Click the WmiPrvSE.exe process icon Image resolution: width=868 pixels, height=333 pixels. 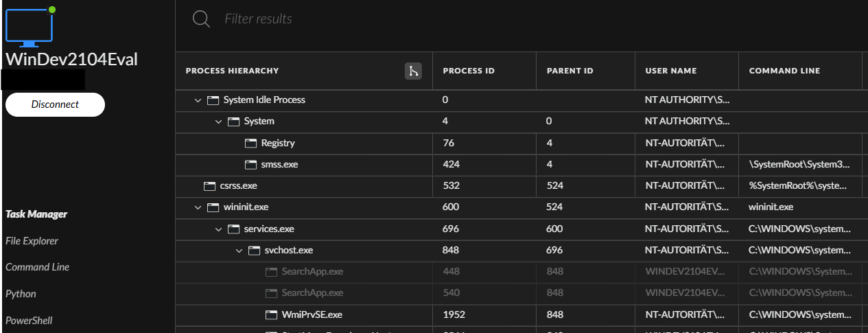pos(271,315)
